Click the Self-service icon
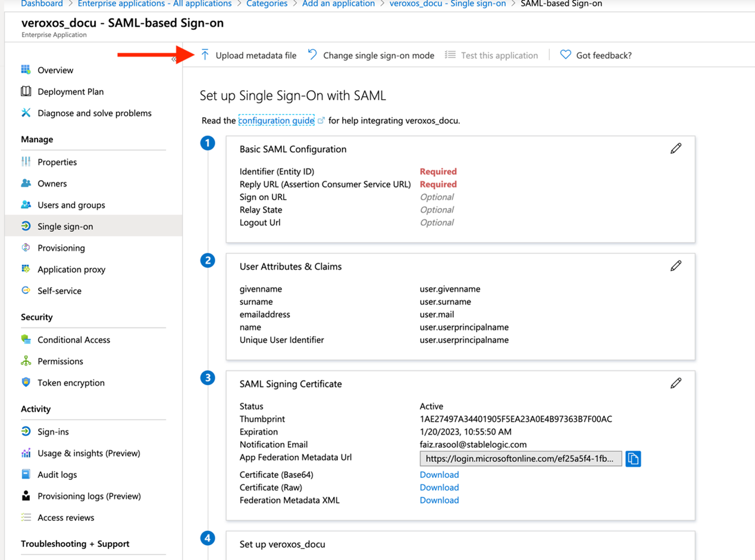 click(x=26, y=290)
